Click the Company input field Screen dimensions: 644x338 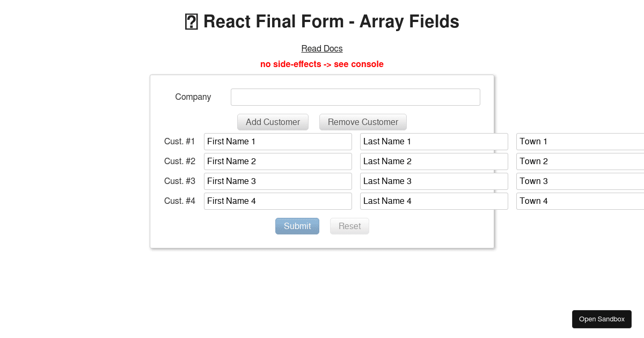click(x=355, y=97)
